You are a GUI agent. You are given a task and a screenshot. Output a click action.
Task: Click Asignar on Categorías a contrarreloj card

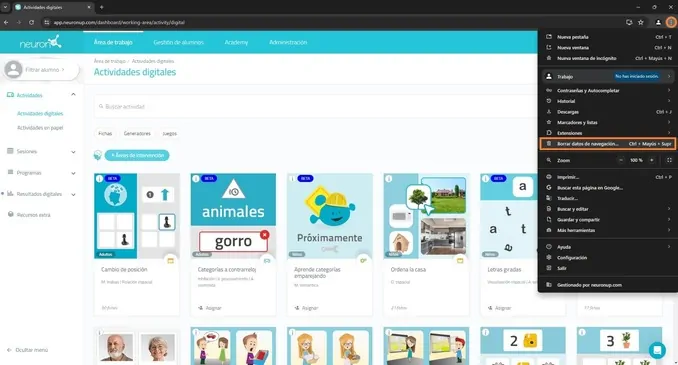point(210,308)
